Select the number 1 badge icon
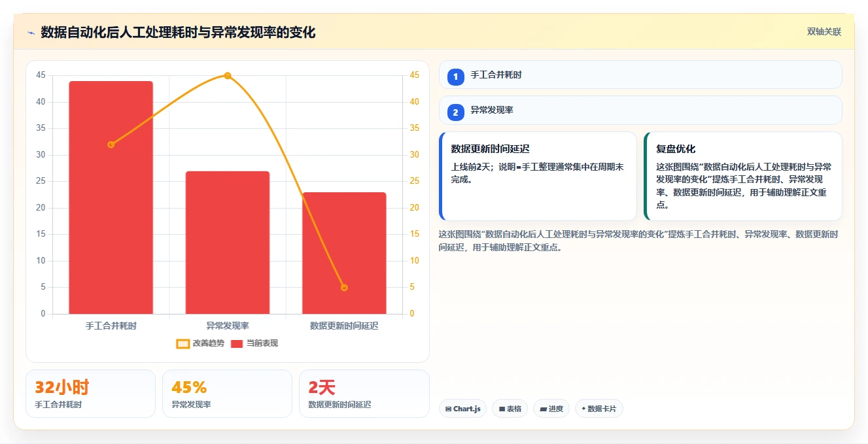This screenshot has width=868, height=444. coord(456,77)
